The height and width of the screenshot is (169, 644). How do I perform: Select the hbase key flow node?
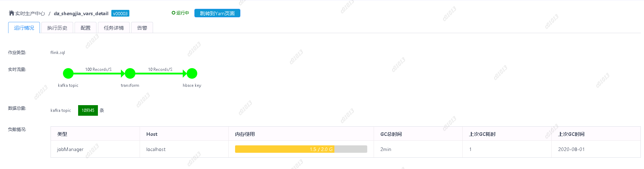point(192,73)
